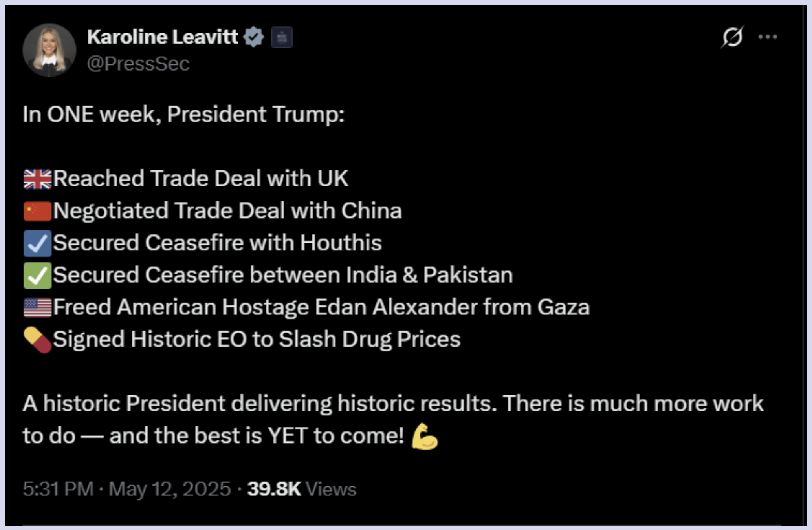Click the "Reached Trade Deal with UK" text

(x=201, y=179)
